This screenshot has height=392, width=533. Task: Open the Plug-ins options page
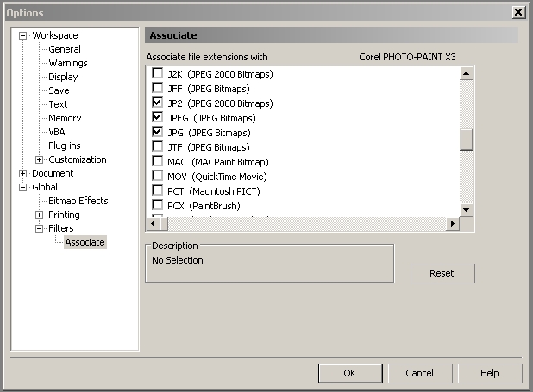coord(66,146)
